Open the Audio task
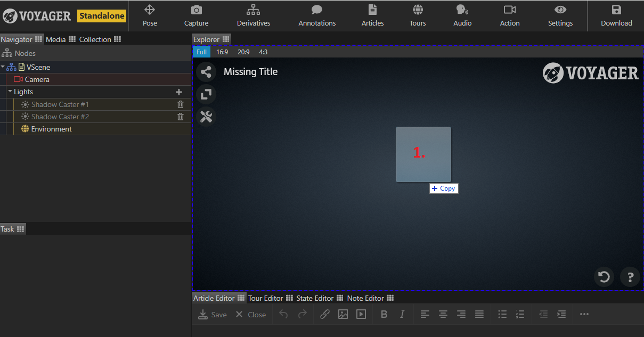644x337 pixels. pos(462,16)
